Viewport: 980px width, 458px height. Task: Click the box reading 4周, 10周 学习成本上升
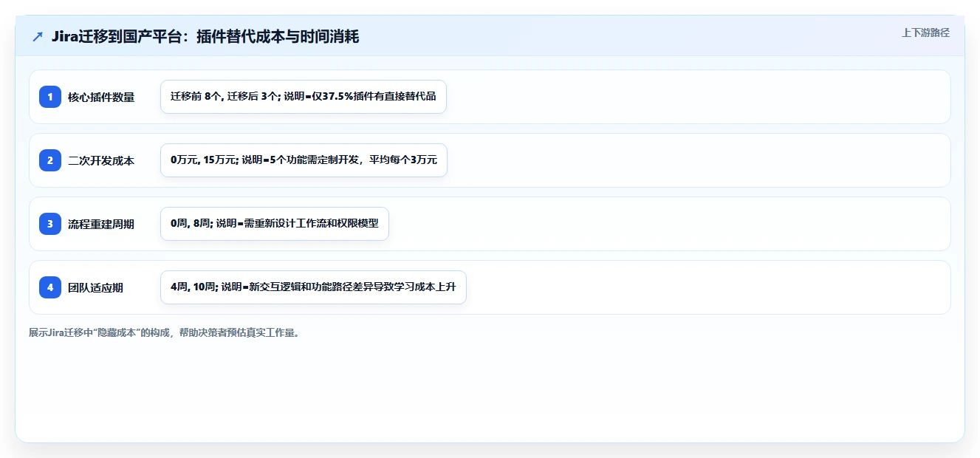(x=313, y=287)
